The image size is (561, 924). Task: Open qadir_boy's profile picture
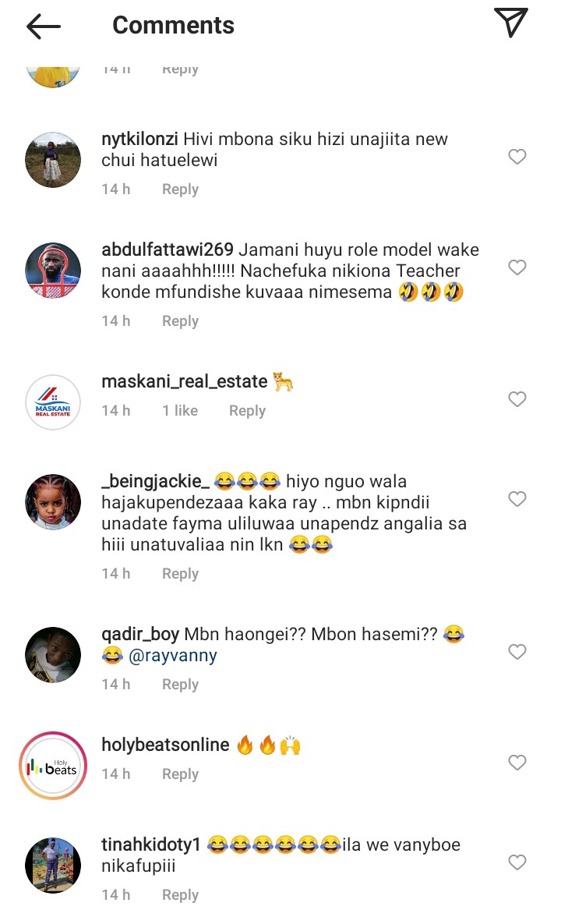pos(53,655)
